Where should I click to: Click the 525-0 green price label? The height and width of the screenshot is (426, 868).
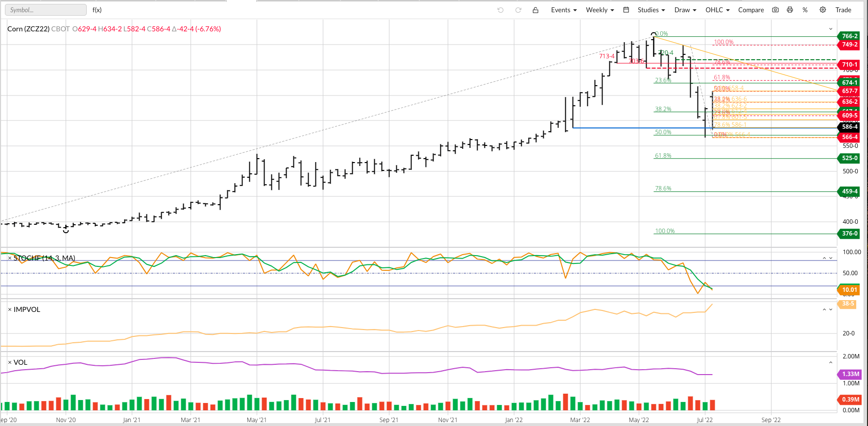coord(849,158)
